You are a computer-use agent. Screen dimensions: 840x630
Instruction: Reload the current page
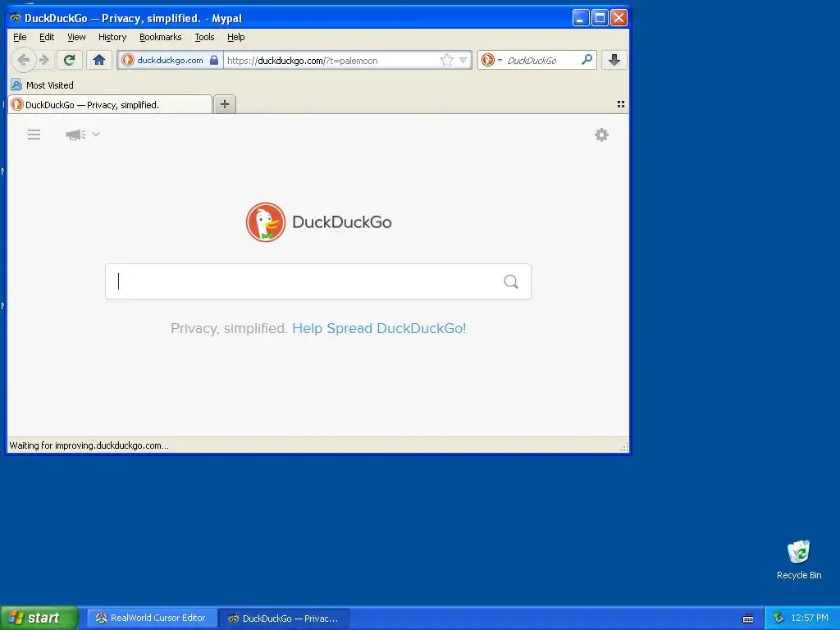pos(69,60)
